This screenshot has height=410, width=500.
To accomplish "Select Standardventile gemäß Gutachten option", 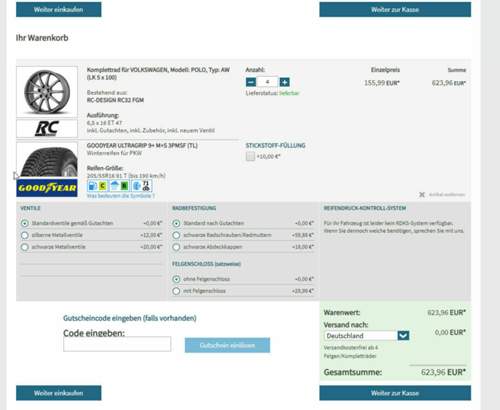I will click(x=25, y=223).
